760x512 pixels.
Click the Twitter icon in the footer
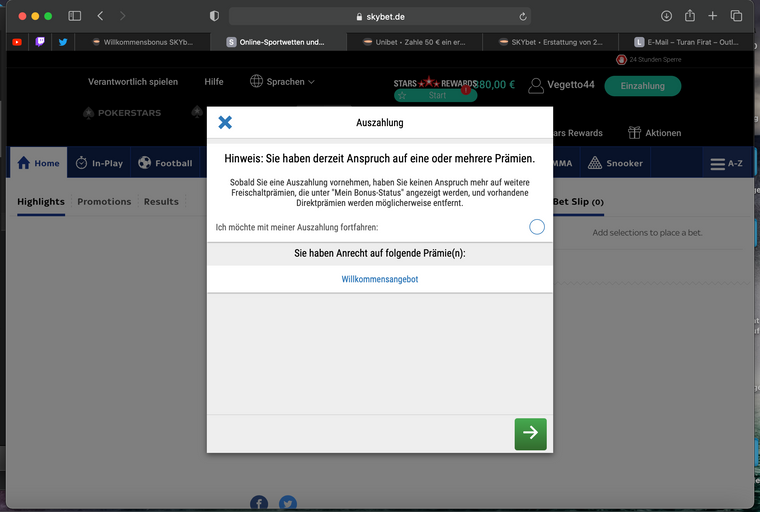[288, 503]
